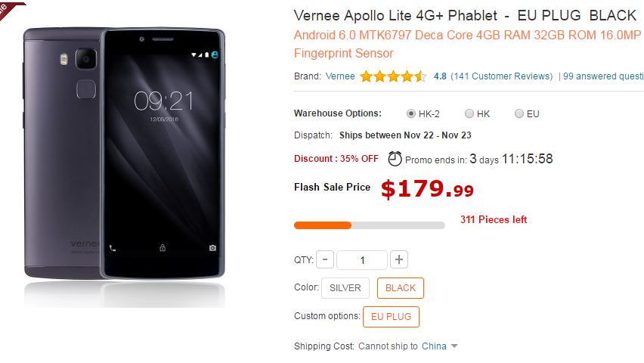Open the China shipping destination link
Image resolution: width=644 pixels, height=363 pixels.
(x=434, y=346)
